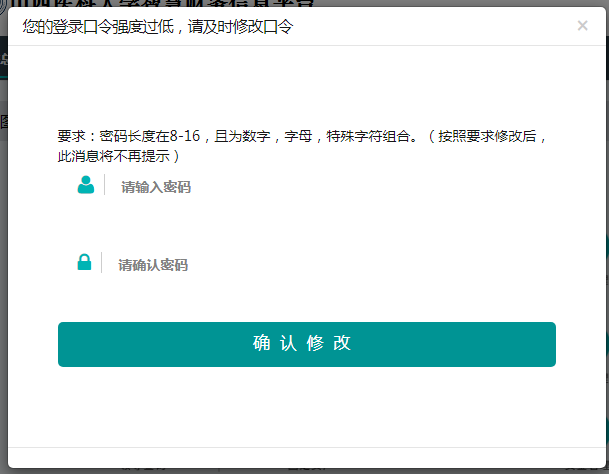Submit the password change with the teal button

point(306,344)
